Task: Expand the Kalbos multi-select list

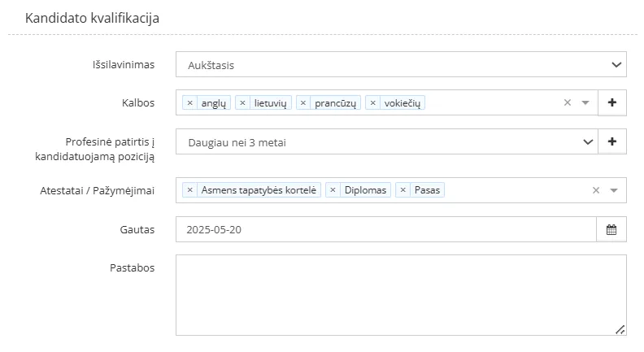Action: 585,103
